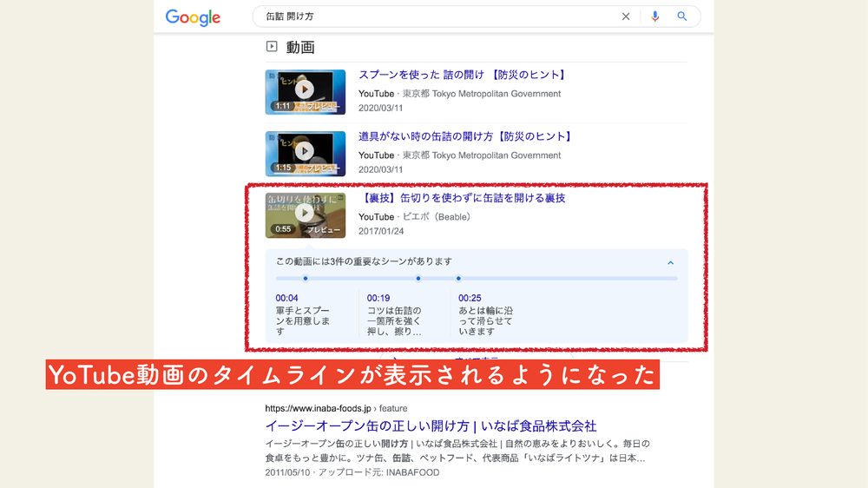The height and width of the screenshot is (488, 868).
Task: Click the あとは輪に沿って滑らせて scene description
Action: (x=485, y=320)
